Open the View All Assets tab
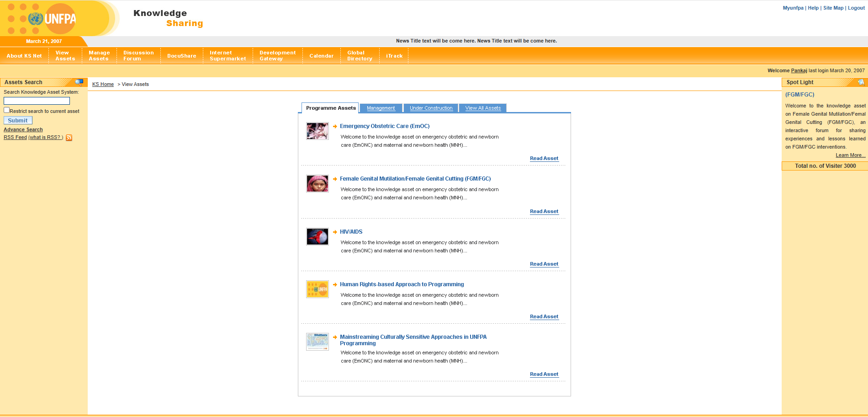The height and width of the screenshot is (417, 868). pyautogui.click(x=483, y=108)
